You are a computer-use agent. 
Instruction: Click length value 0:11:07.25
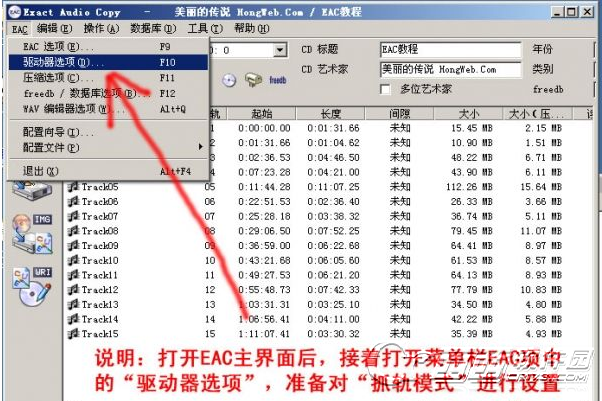(333, 187)
